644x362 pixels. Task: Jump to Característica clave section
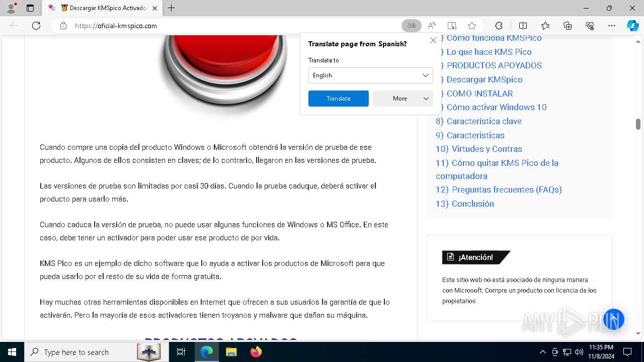(x=478, y=121)
